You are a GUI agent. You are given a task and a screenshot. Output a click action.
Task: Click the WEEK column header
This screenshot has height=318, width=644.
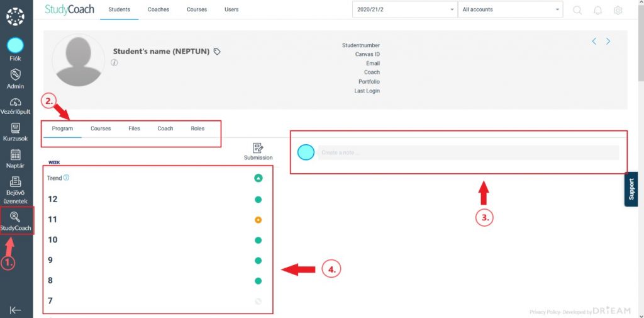pyautogui.click(x=54, y=162)
